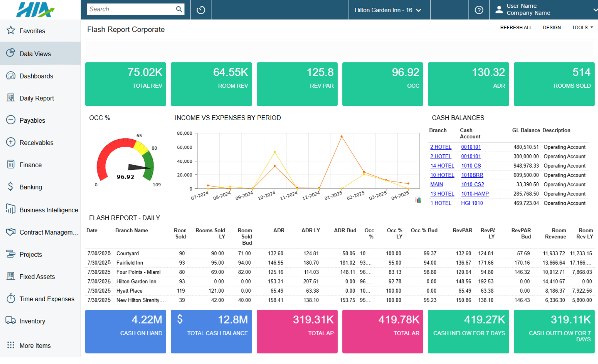
Task: Open the 1010 CS cash account link
Action: click(x=471, y=165)
